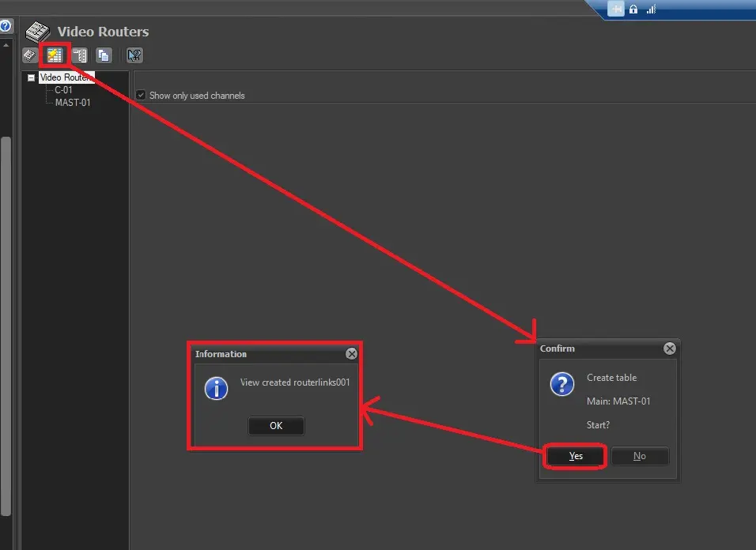Click the pin icon in the top bar
Screen dimensions: 756x550
click(x=615, y=9)
